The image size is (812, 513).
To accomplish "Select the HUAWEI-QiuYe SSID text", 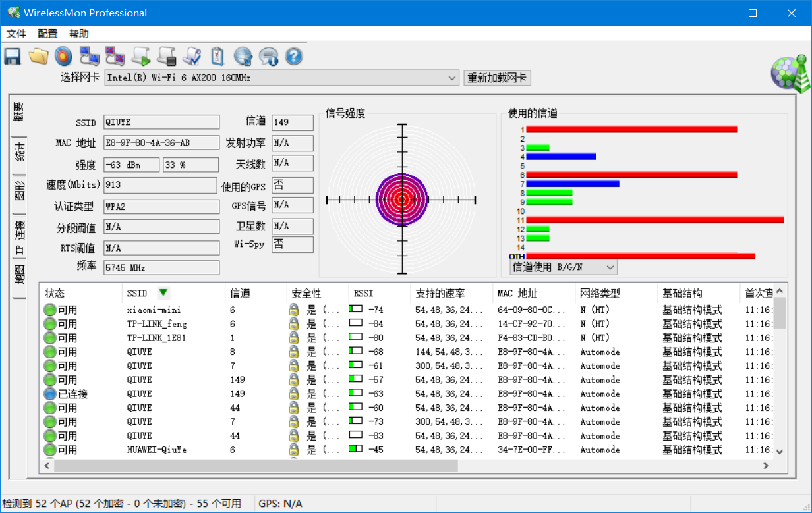I will 156,450.
